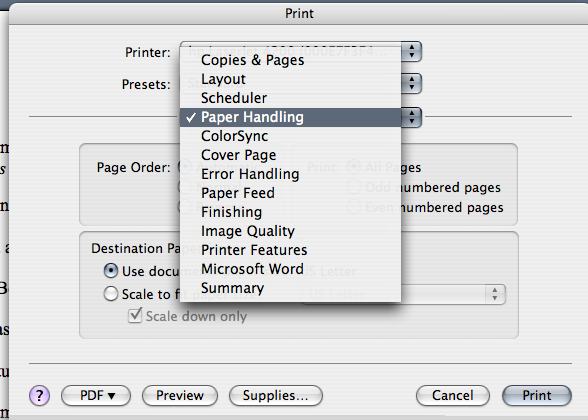Open the Presets popup arrows
Image resolution: width=588 pixels, height=420 pixels.
click(412, 84)
